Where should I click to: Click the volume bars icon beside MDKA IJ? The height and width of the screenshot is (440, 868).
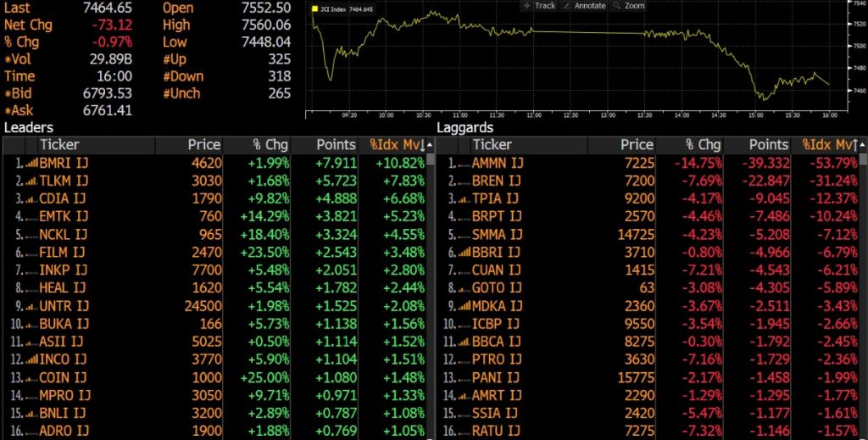click(x=465, y=306)
